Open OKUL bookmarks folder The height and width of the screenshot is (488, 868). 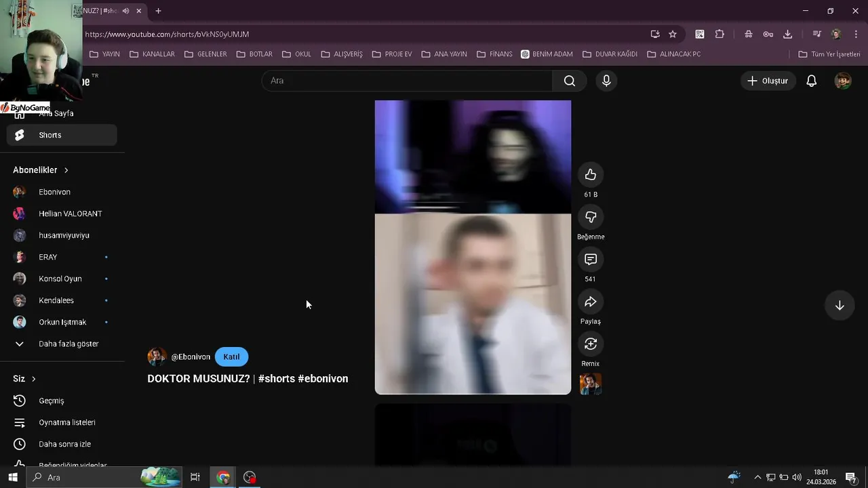[296, 54]
